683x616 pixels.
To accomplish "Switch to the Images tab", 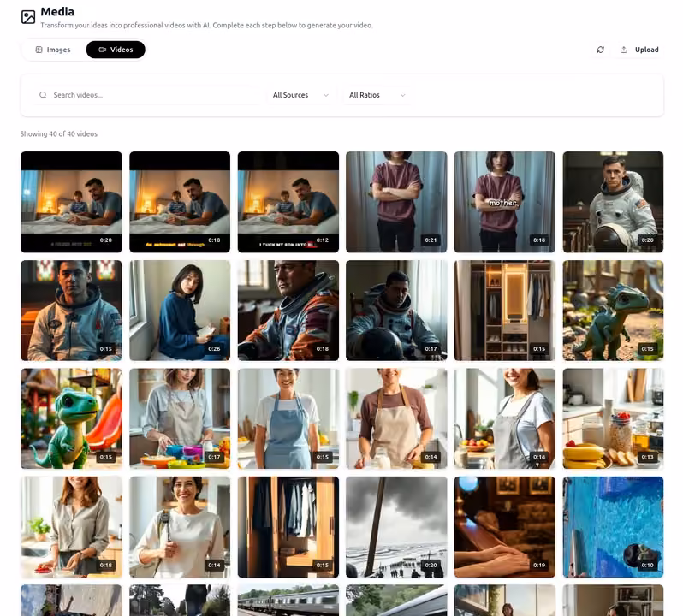I will click(53, 50).
